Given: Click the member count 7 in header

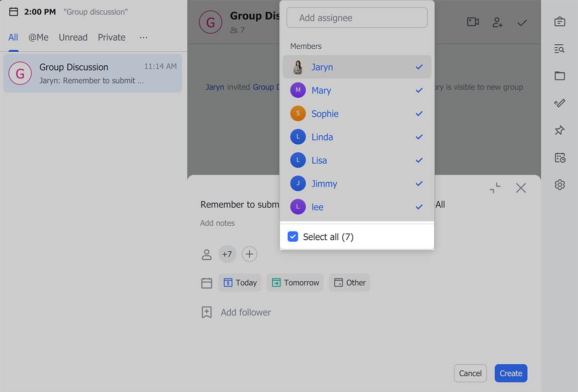Looking at the screenshot, I should [x=237, y=30].
